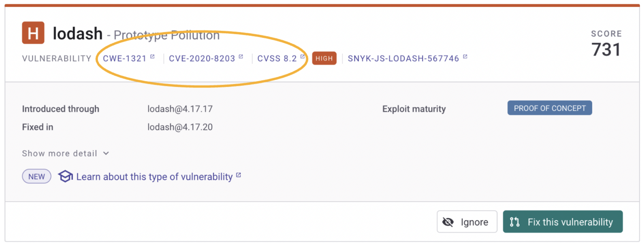Viewport: 644px width, 246px height.
Task: Click the HIGH severity badge
Action: point(324,58)
